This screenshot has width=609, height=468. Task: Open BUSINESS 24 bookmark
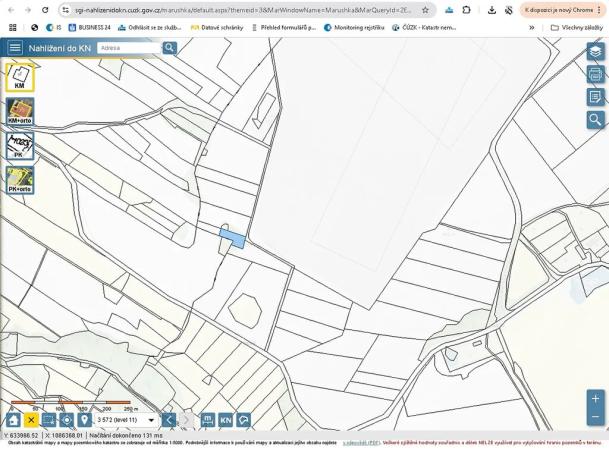[90, 27]
